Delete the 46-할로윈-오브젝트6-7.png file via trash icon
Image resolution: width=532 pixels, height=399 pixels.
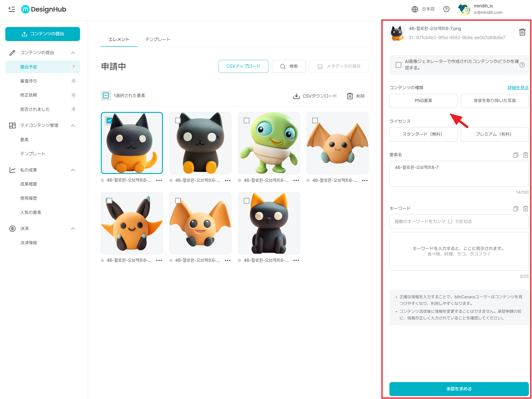click(x=522, y=32)
